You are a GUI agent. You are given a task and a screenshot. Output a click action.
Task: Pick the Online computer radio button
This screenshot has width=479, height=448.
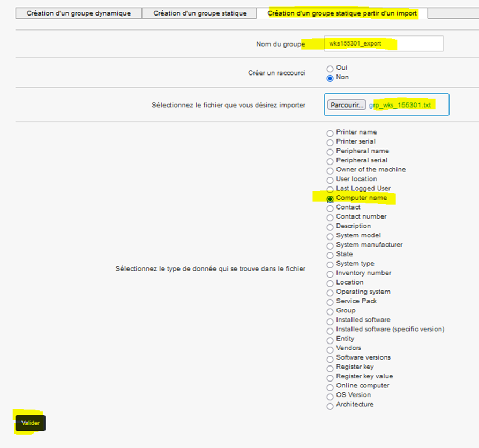click(330, 386)
